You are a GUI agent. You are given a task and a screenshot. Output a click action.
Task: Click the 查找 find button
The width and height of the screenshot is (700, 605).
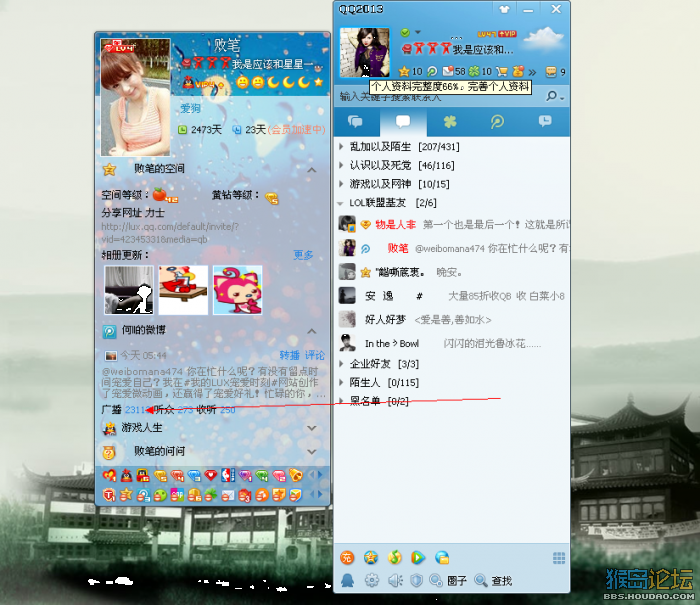(493, 580)
